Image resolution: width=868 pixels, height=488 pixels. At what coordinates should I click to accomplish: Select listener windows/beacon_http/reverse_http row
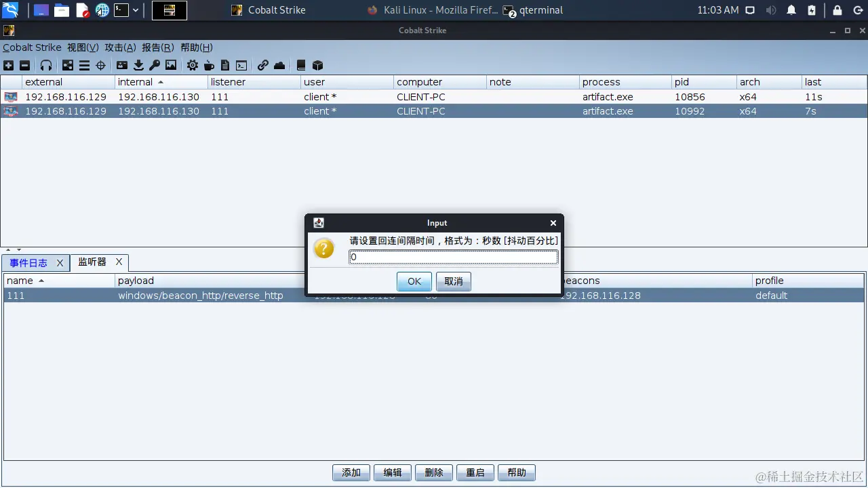pos(434,296)
